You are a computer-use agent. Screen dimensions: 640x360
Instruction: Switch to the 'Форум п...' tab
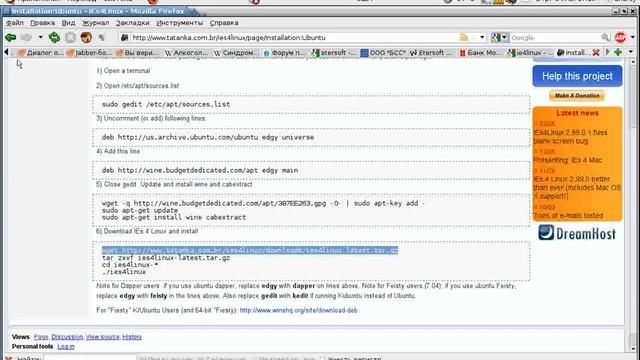click(285, 53)
